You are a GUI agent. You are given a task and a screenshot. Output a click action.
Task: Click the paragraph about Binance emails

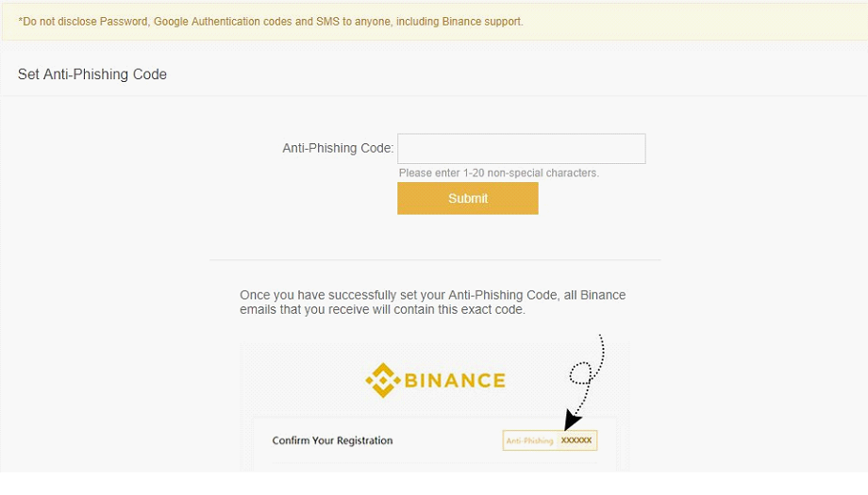[x=432, y=302]
